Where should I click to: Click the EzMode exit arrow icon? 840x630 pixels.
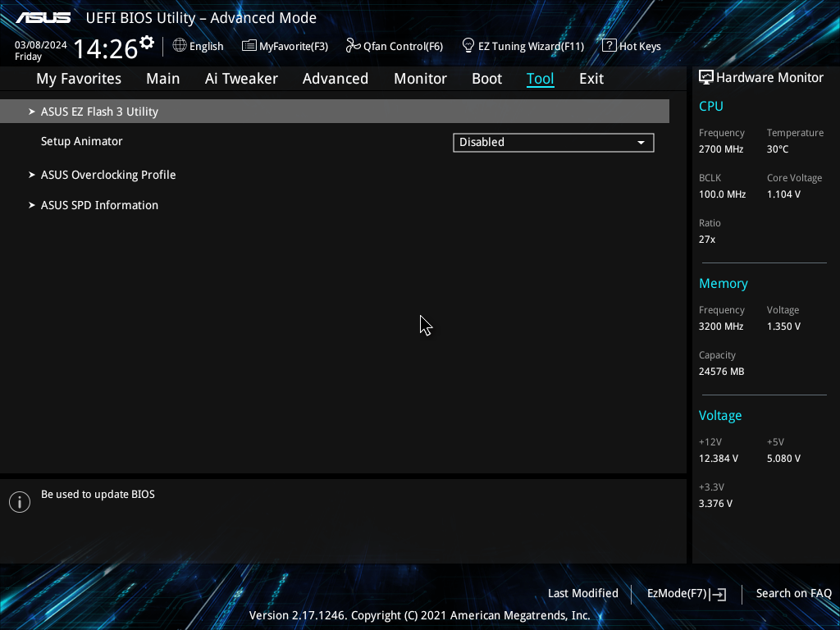(719, 594)
